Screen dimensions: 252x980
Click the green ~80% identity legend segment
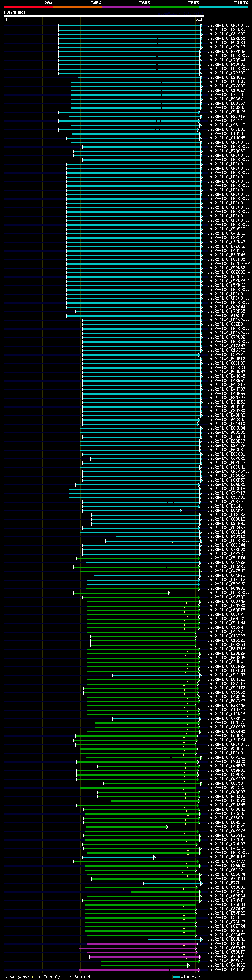coord(175,7)
